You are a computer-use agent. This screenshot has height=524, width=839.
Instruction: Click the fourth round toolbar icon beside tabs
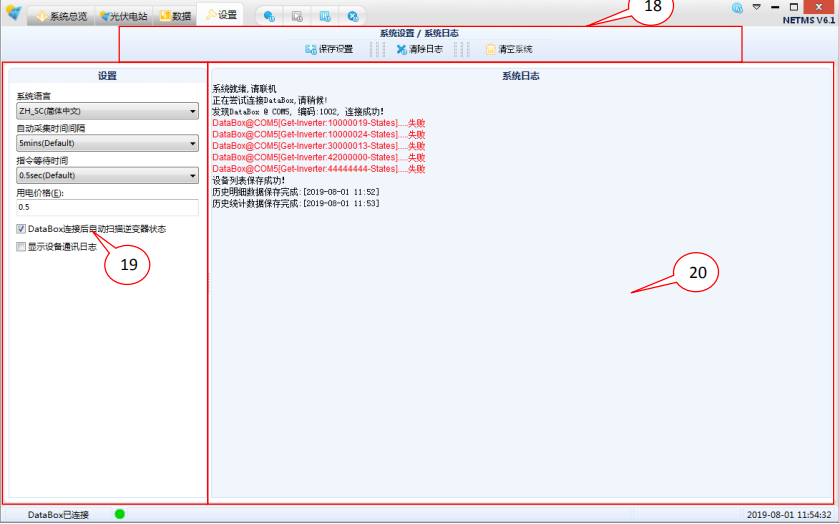353,16
